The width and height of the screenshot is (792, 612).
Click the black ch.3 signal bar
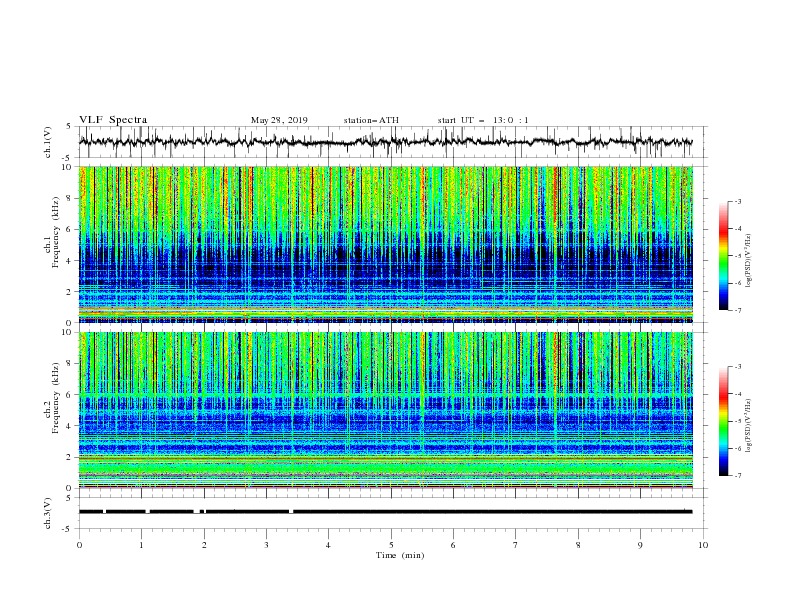[x=385, y=512]
